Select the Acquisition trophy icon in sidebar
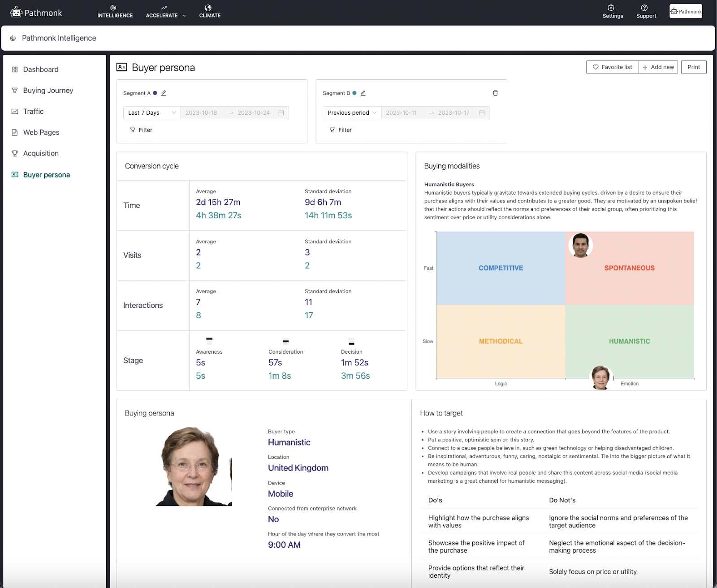Viewport: 717px width, 588px height. [x=15, y=153]
